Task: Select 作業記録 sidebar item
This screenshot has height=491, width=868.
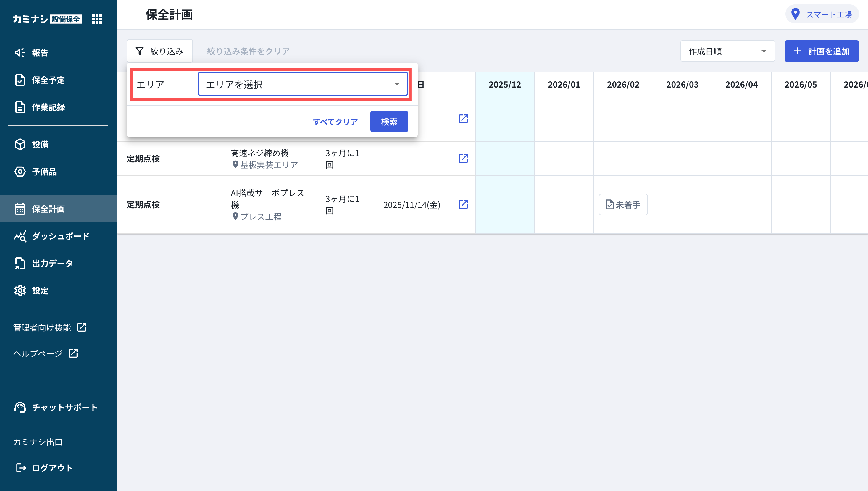Action: pyautogui.click(x=48, y=107)
